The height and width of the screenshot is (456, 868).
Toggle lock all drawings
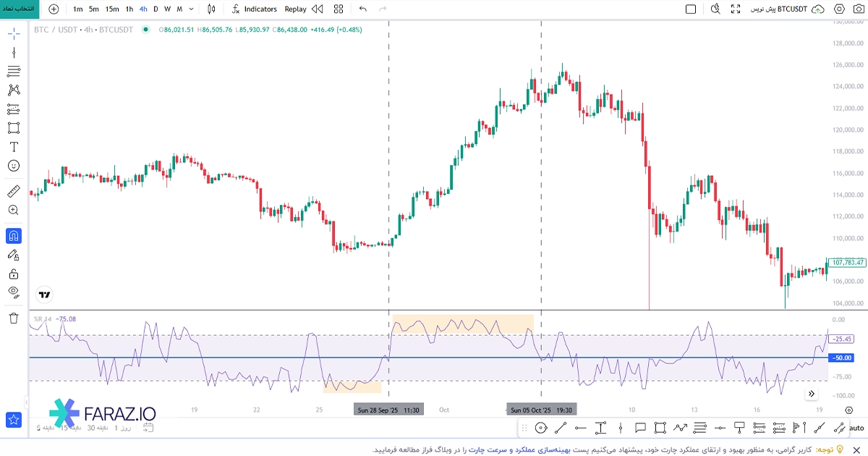click(x=14, y=274)
